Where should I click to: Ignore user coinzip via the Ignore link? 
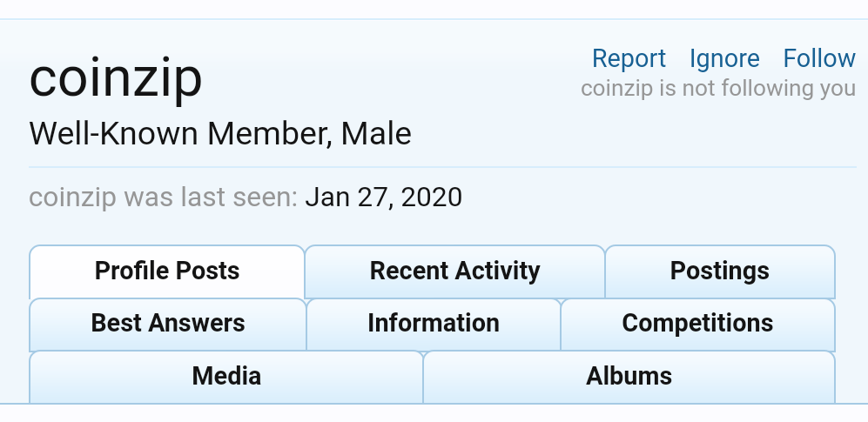(724, 58)
